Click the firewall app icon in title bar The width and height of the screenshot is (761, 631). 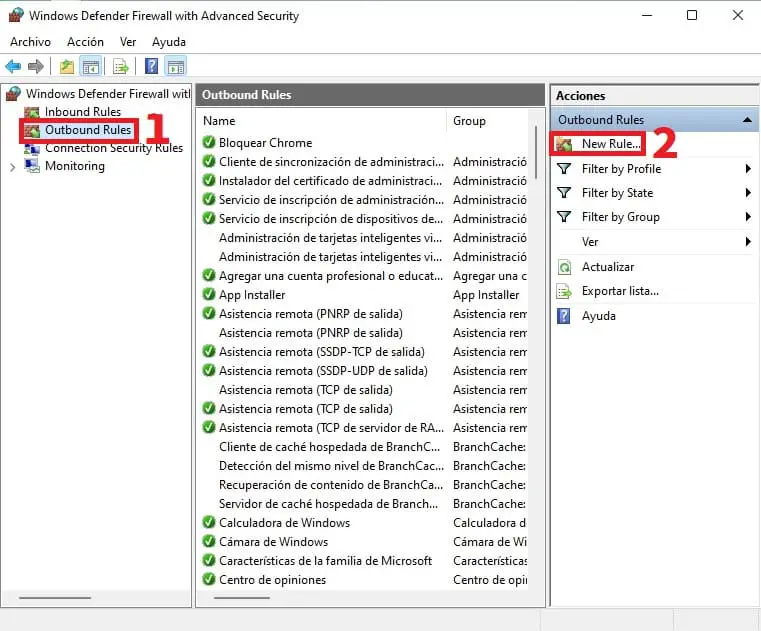pyautogui.click(x=16, y=15)
